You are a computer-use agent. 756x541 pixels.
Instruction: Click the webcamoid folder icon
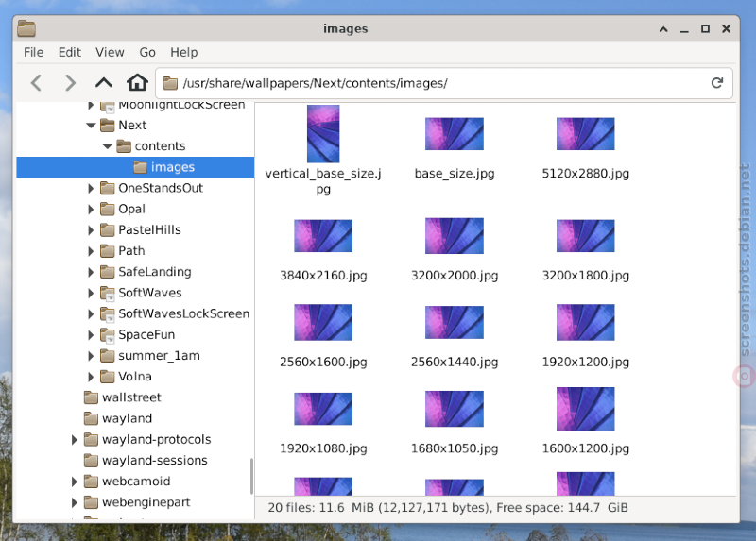tap(91, 482)
